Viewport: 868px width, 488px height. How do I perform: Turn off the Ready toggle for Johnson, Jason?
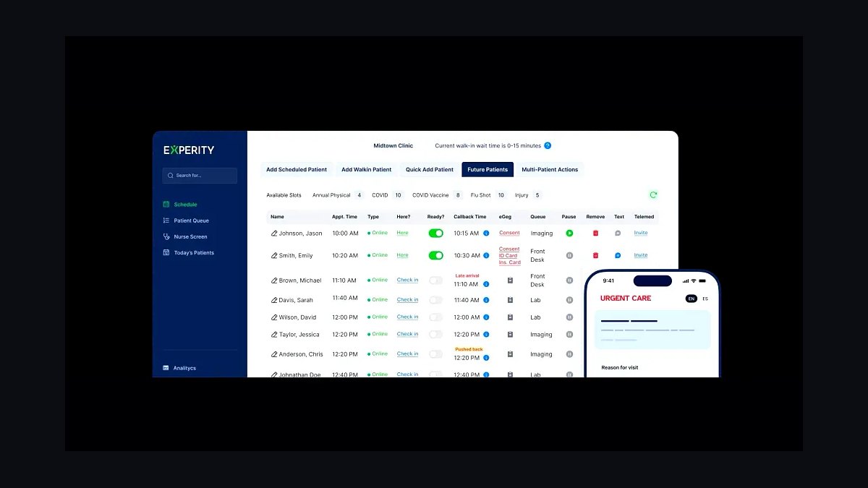click(436, 234)
